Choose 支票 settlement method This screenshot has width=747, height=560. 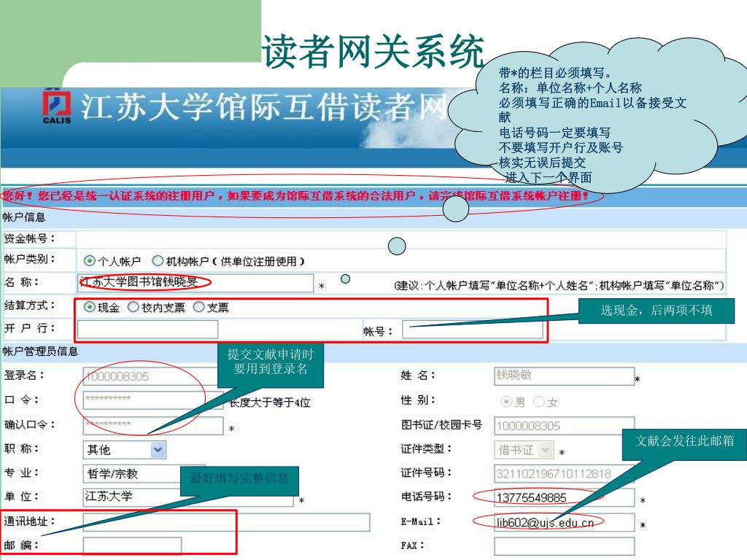(x=198, y=307)
